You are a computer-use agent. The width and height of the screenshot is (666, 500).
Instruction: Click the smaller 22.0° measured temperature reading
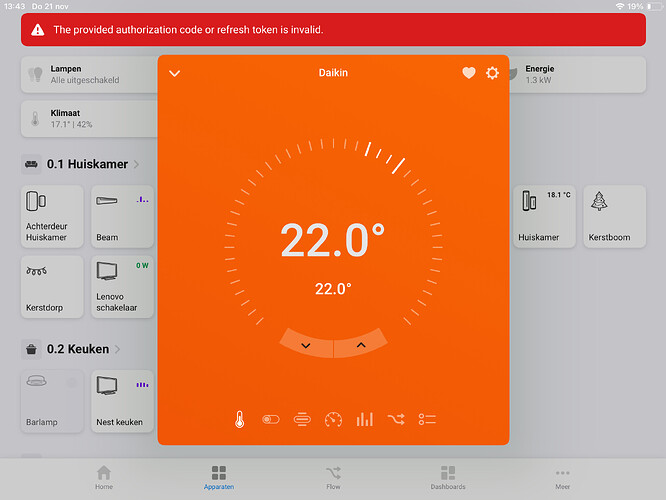click(x=333, y=289)
